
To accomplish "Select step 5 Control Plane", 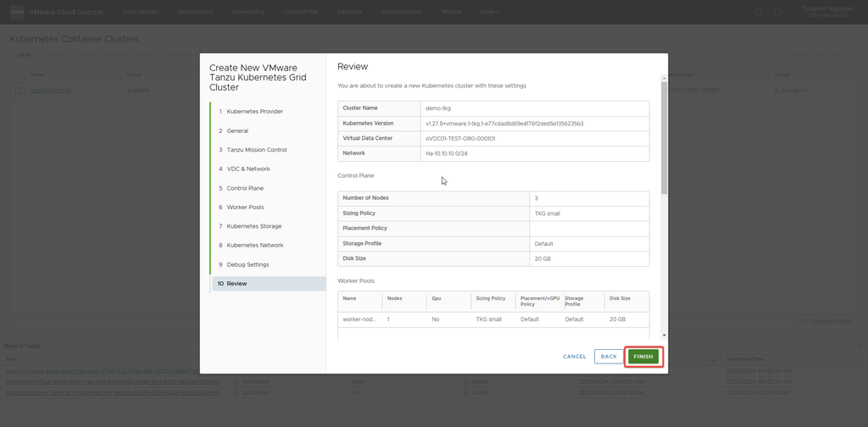I will [245, 188].
